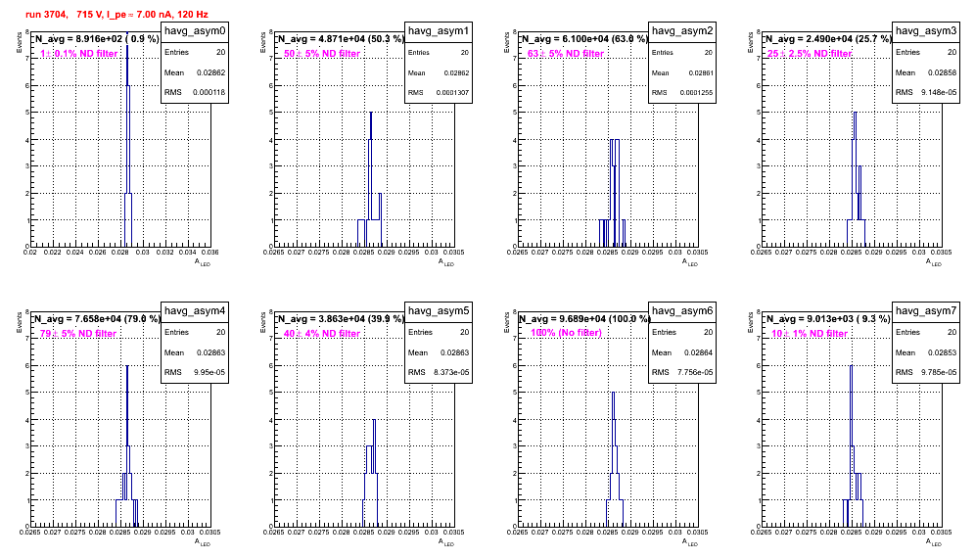Click Mean 0.02853 in havg_asym7 stats

point(926,352)
